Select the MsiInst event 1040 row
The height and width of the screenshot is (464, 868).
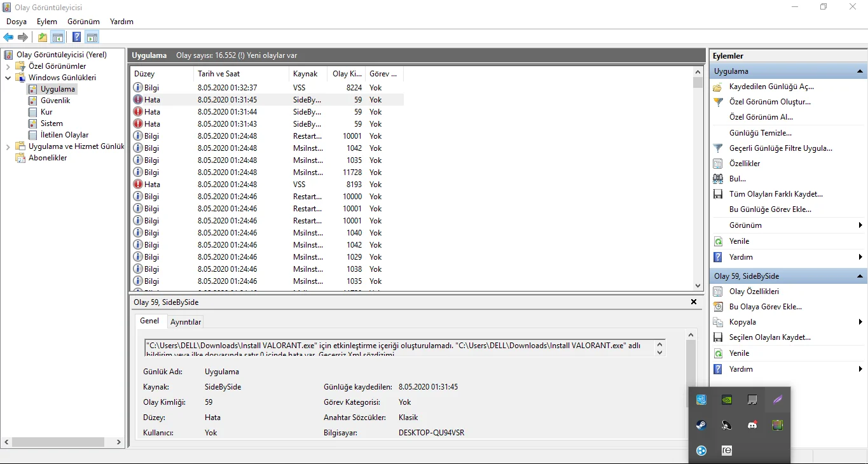tap(267, 233)
